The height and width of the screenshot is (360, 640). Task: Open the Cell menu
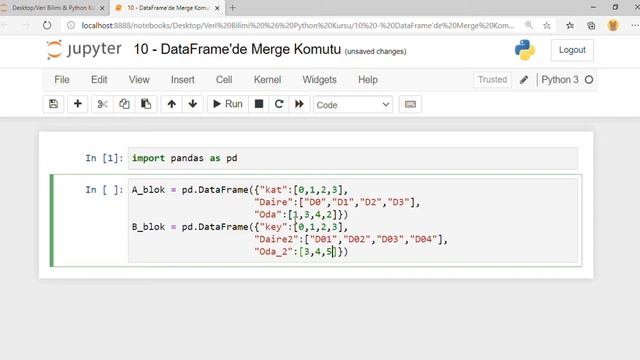224,80
